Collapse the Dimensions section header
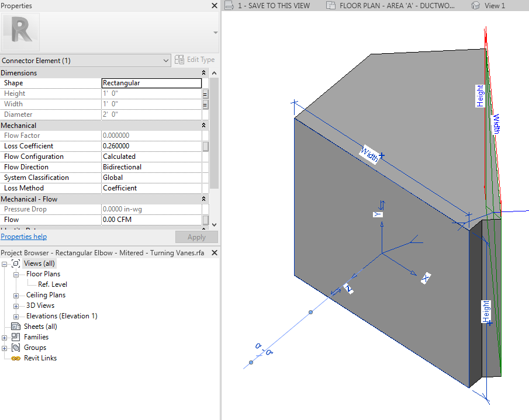Viewport: 529px width, 420px height. click(x=203, y=72)
